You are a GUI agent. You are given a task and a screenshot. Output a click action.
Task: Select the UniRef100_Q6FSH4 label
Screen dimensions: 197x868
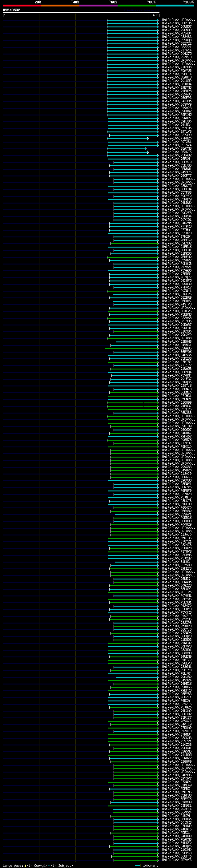176,159
